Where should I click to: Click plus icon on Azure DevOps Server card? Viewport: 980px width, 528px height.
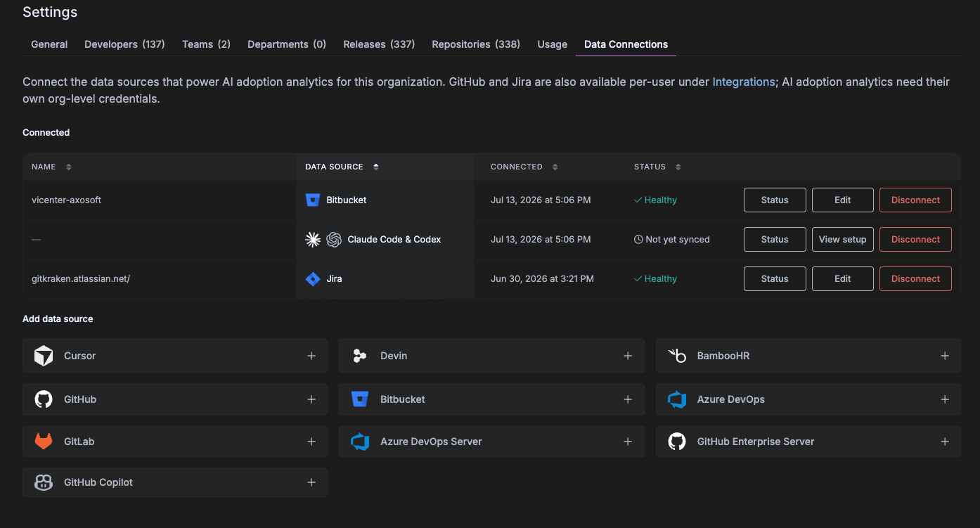point(628,442)
